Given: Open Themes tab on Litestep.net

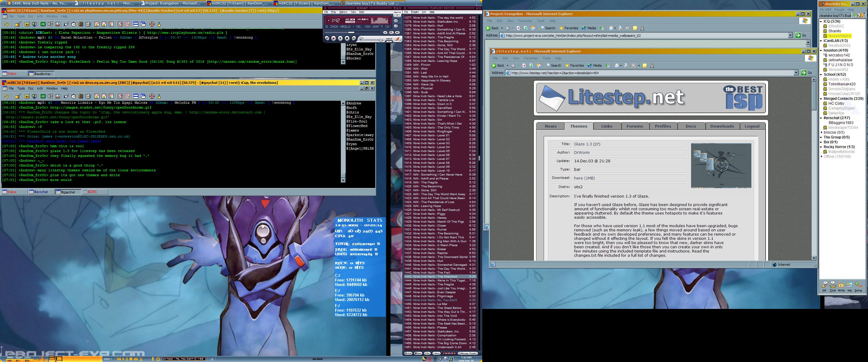Looking at the screenshot, I should (579, 126).
